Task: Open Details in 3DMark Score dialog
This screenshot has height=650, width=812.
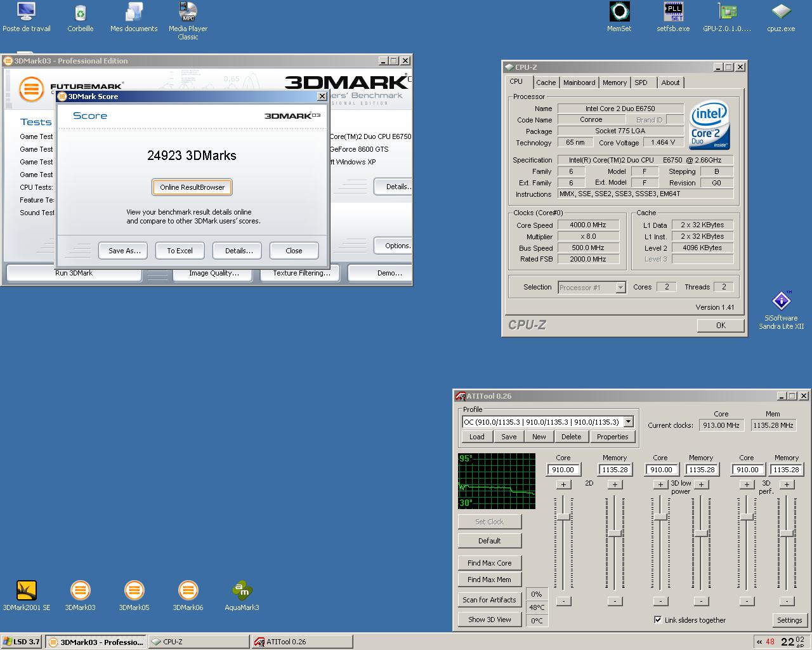Action: (x=239, y=251)
